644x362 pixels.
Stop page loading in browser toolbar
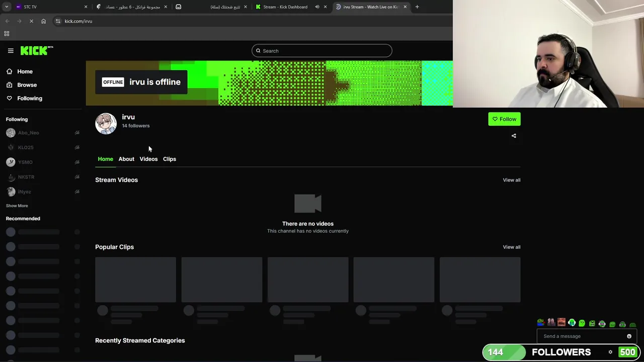pyautogui.click(x=31, y=21)
